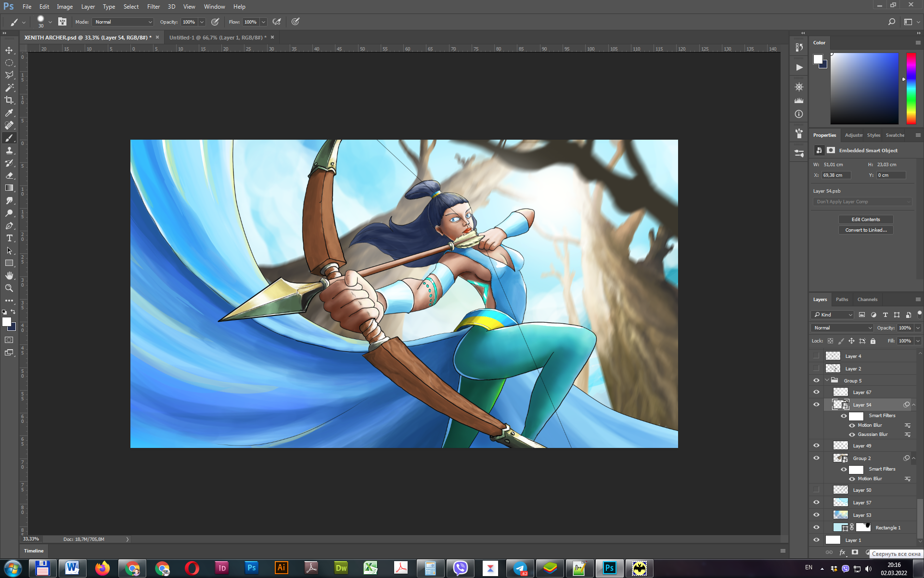Click the X position input field
Image resolution: width=924 pixels, height=578 pixels.
(x=836, y=175)
